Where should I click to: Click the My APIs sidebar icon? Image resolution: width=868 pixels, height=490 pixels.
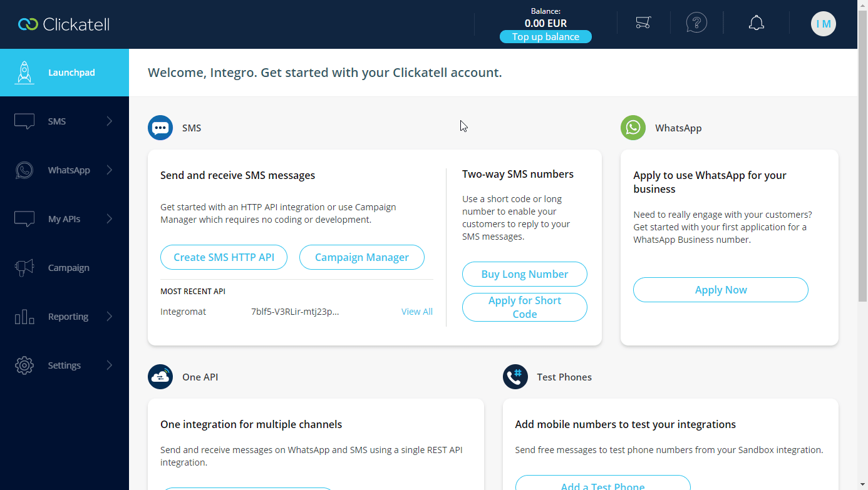pos(24,219)
